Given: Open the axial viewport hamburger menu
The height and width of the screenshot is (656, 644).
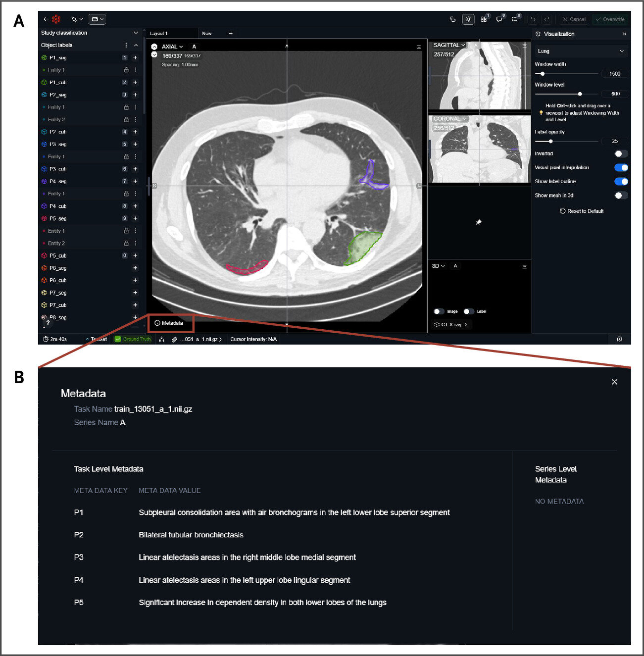Looking at the screenshot, I should click(419, 47).
